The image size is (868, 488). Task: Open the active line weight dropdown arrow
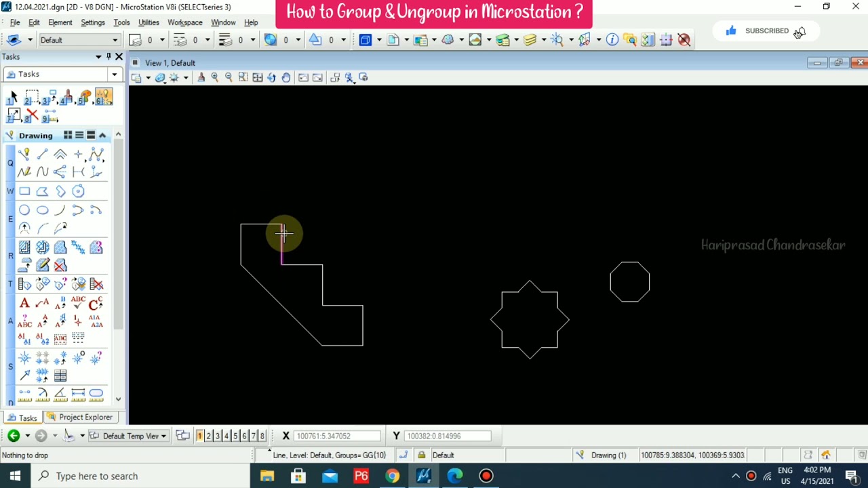(x=252, y=40)
